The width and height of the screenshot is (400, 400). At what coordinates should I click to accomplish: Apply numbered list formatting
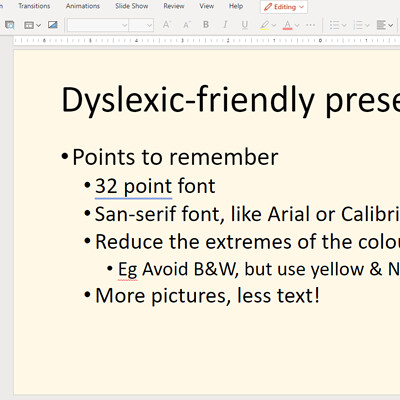[358, 25]
